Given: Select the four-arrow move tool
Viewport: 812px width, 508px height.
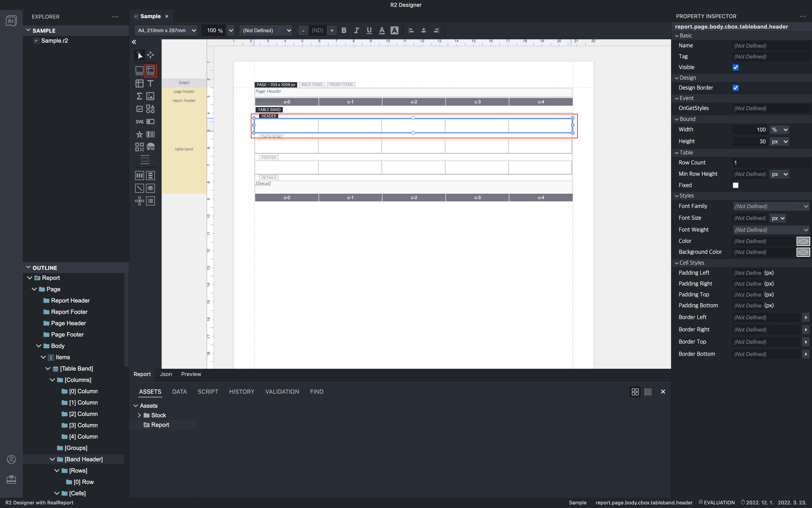Looking at the screenshot, I should (151, 55).
